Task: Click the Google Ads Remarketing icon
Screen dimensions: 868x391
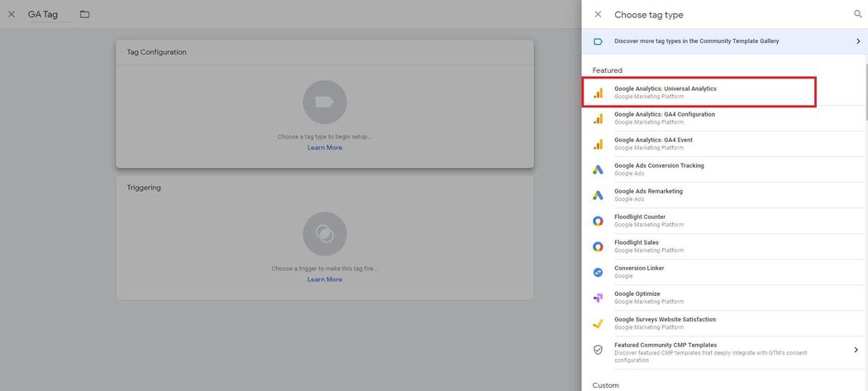Action: 598,195
